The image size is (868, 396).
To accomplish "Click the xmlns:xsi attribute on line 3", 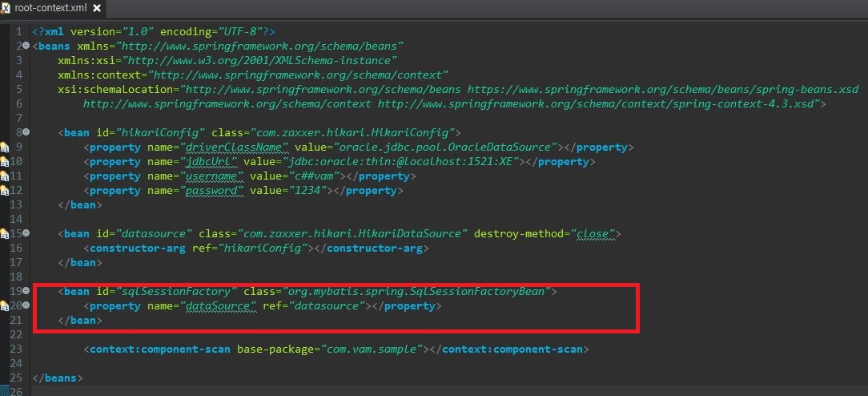I will pos(227,60).
